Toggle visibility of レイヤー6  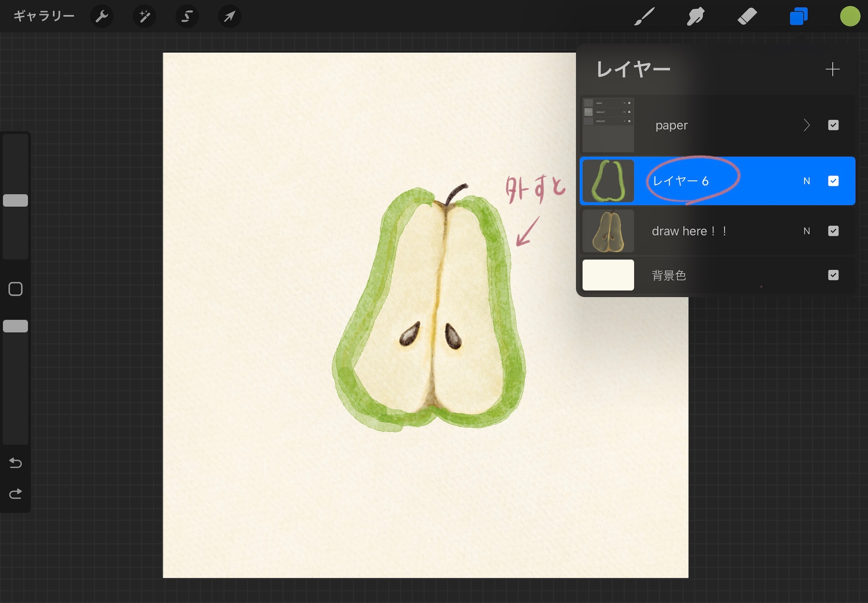coord(833,181)
